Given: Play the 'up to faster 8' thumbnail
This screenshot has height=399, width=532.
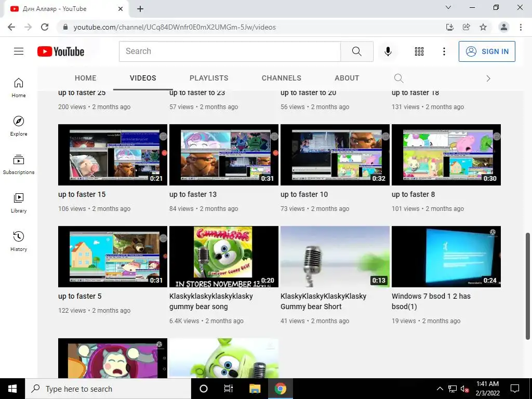Looking at the screenshot, I should click(x=446, y=155).
